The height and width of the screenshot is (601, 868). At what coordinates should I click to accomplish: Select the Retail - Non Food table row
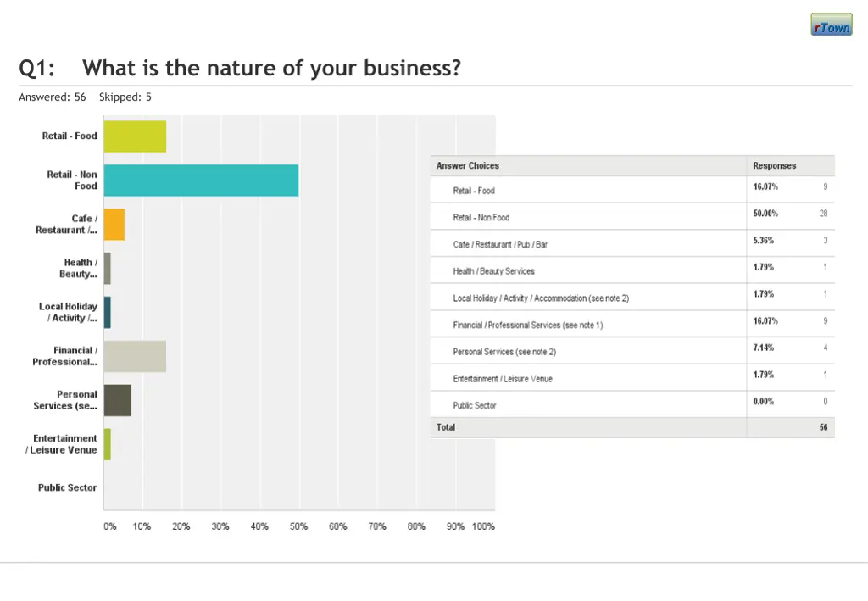(x=481, y=218)
